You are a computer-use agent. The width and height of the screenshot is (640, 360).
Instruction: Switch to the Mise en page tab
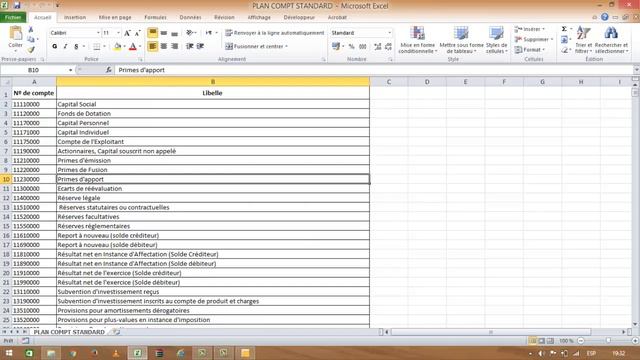pos(115,18)
